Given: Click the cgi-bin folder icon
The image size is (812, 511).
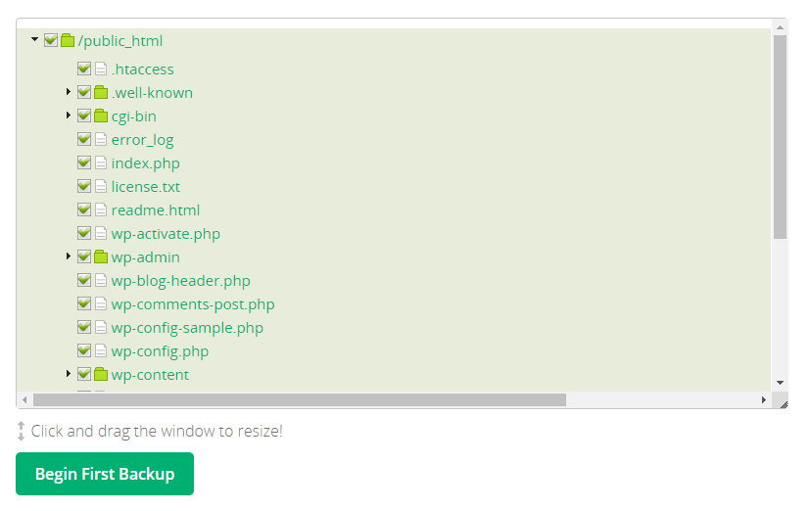Looking at the screenshot, I should pyautogui.click(x=101, y=116).
